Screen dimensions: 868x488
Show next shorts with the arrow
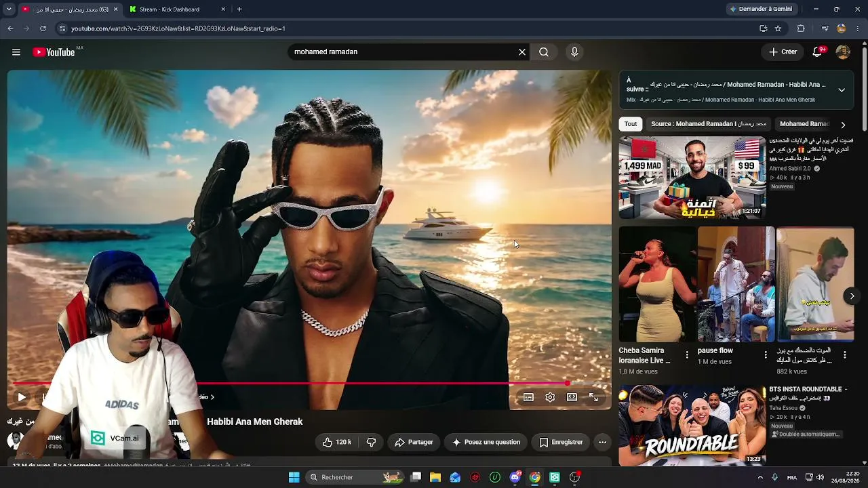click(852, 296)
